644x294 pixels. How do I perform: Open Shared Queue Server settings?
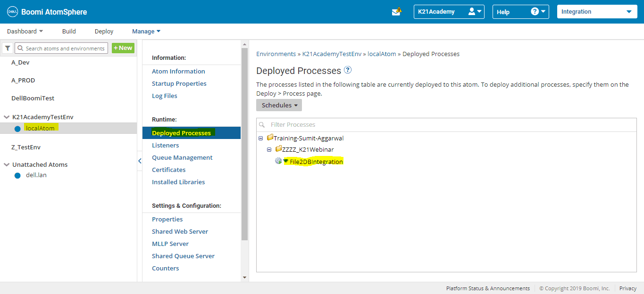183,256
